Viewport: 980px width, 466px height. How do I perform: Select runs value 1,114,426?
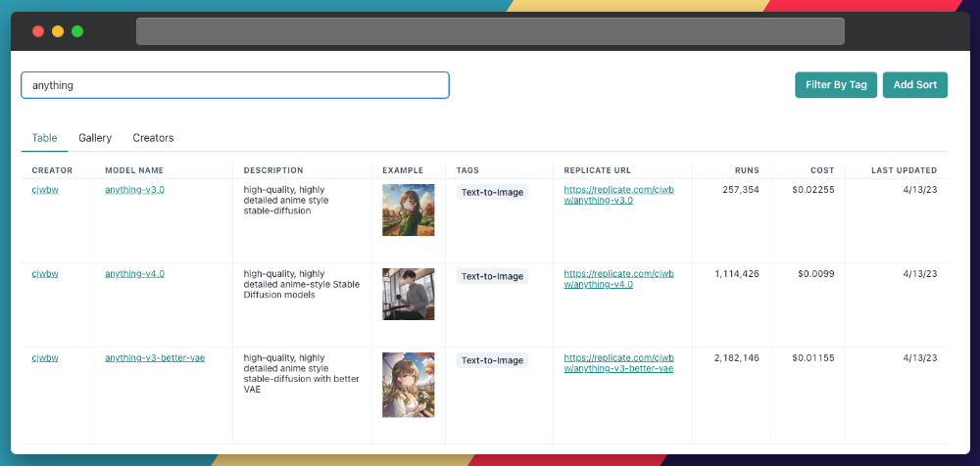[x=737, y=273]
